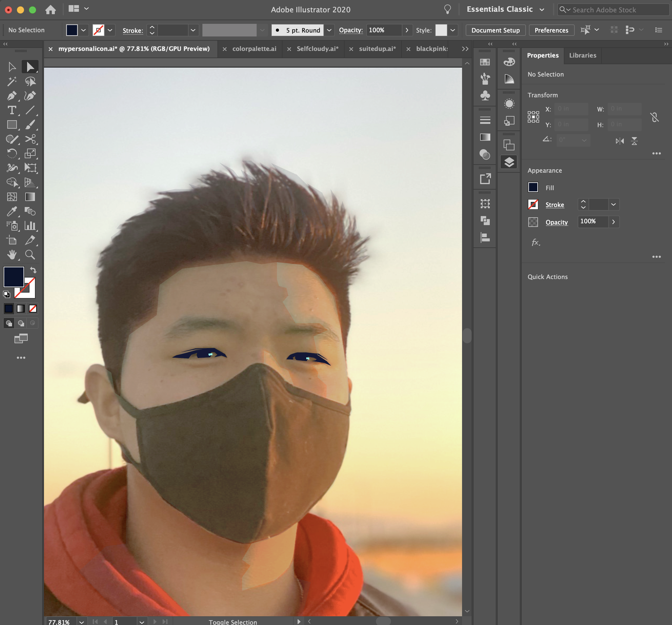Select the Lasso tool
672x625 pixels.
(30, 81)
